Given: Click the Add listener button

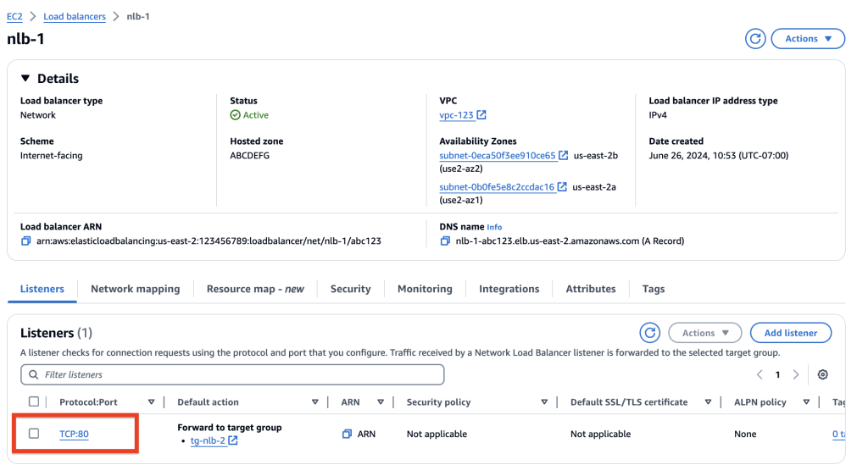Looking at the screenshot, I should tap(791, 333).
